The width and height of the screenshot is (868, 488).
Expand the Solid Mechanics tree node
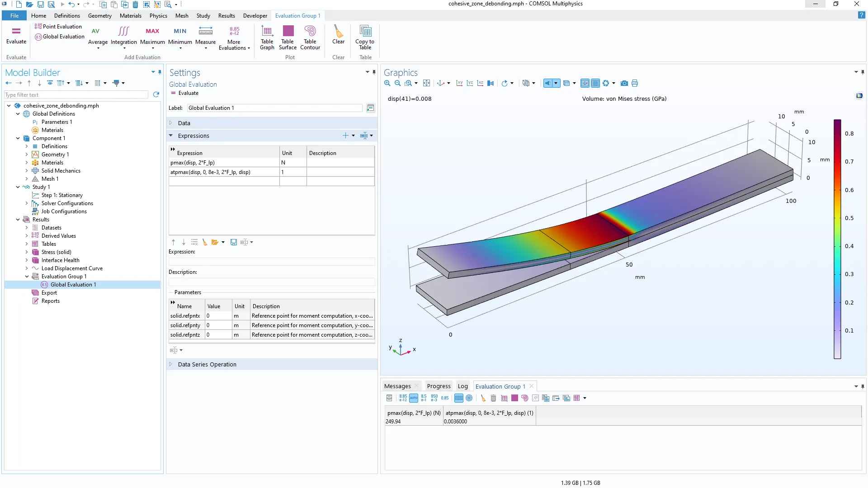click(27, 171)
